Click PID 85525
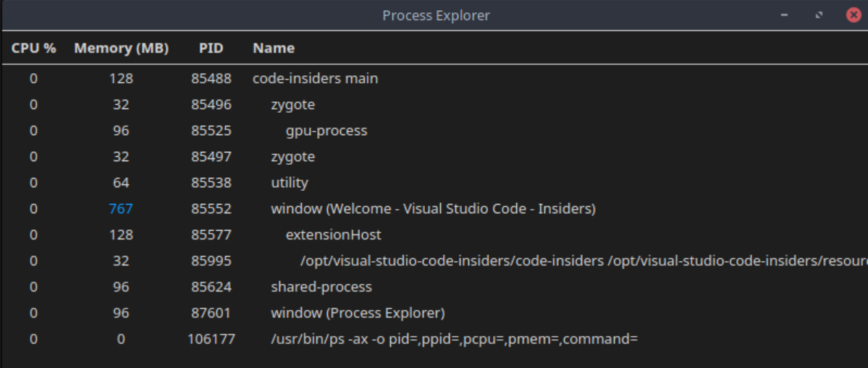This screenshot has width=868, height=368. (211, 131)
